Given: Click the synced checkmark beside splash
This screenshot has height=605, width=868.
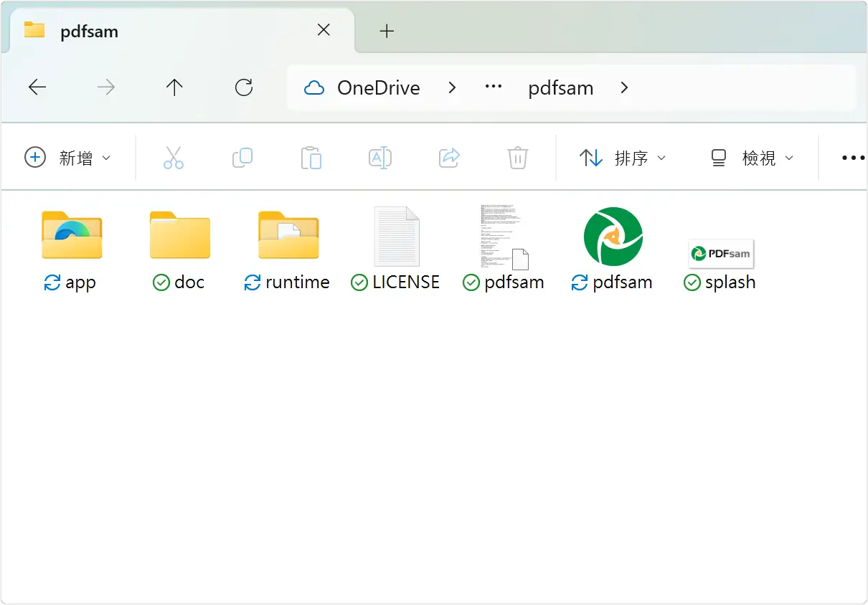Looking at the screenshot, I should [692, 283].
